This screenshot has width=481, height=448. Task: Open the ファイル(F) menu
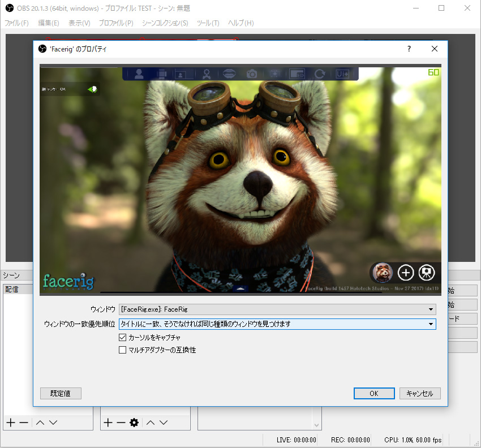click(x=16, y=23)
